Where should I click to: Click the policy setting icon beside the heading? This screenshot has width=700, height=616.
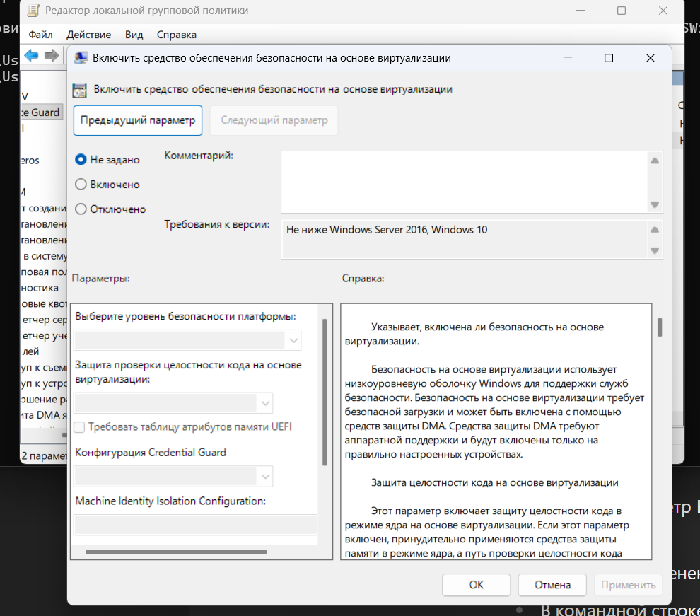click(x=79, y=90)
